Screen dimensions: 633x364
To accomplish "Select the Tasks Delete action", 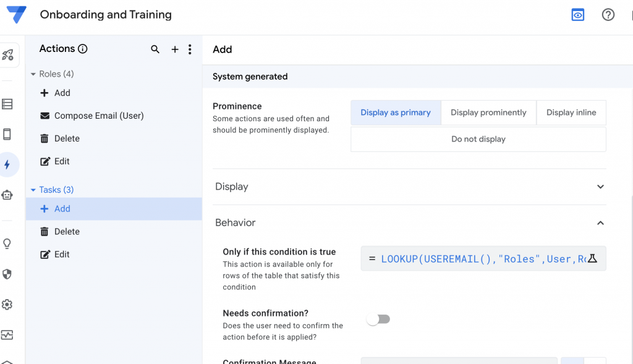I will click(x=67, y=232).
